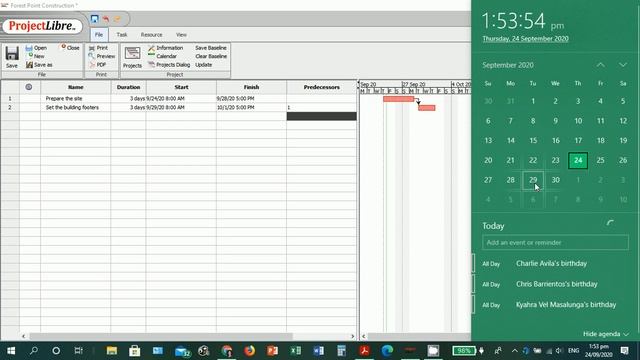The height and width of the screenshot is (360, 640).
Task: Open Task View in the taskbar
Action: point(78,351)
